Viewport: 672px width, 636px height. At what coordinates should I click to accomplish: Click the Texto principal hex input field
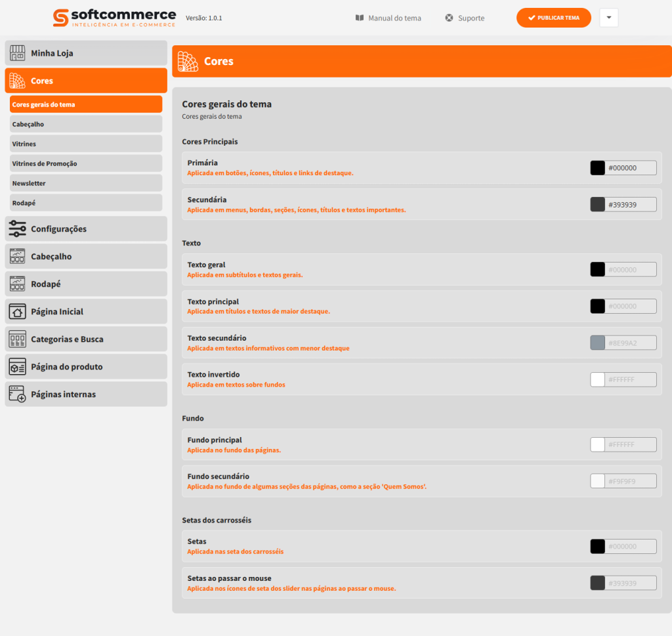tap(631, 307)
